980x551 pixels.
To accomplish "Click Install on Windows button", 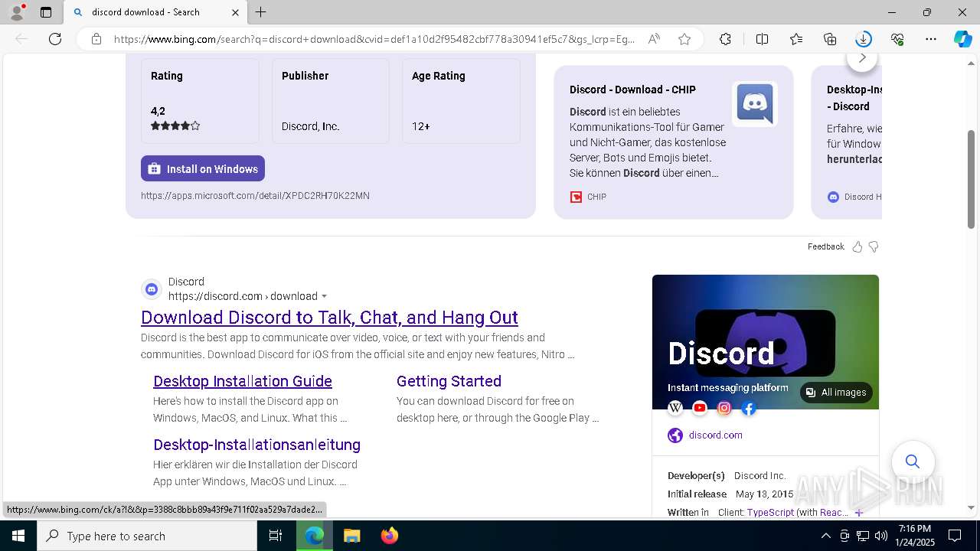I will (x=203, y=168).
